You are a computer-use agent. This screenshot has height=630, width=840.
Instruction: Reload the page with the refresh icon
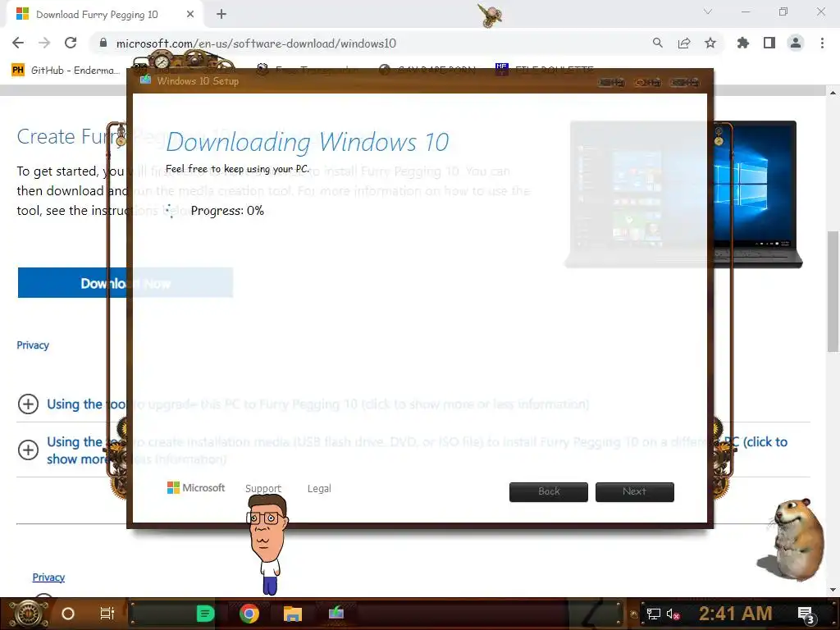click(x=71, y=43)
